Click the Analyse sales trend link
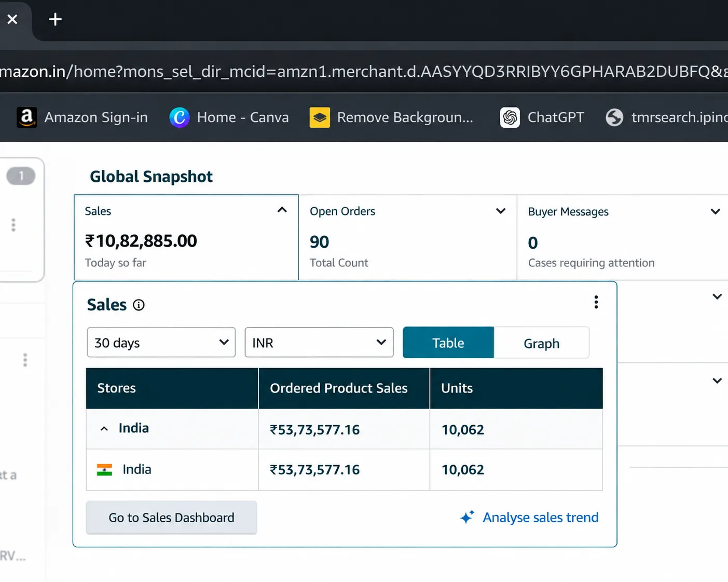Image resolution: width=728 pixels, height=582 pixels. [541, 517]
